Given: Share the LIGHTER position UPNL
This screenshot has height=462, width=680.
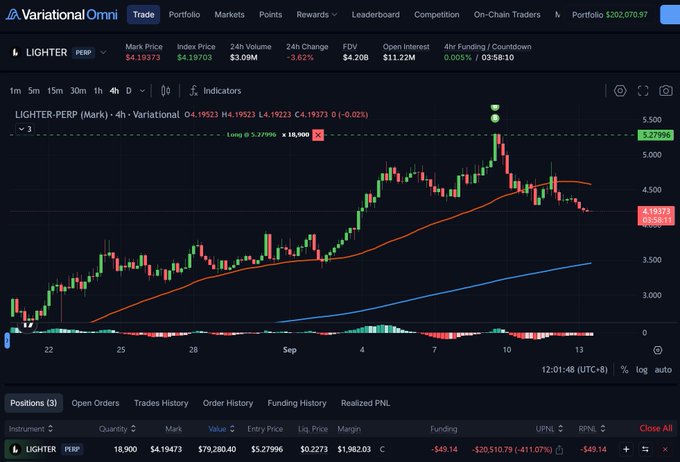Looking at the screenshot, I should pyautogui.click(x=559, y=449).
